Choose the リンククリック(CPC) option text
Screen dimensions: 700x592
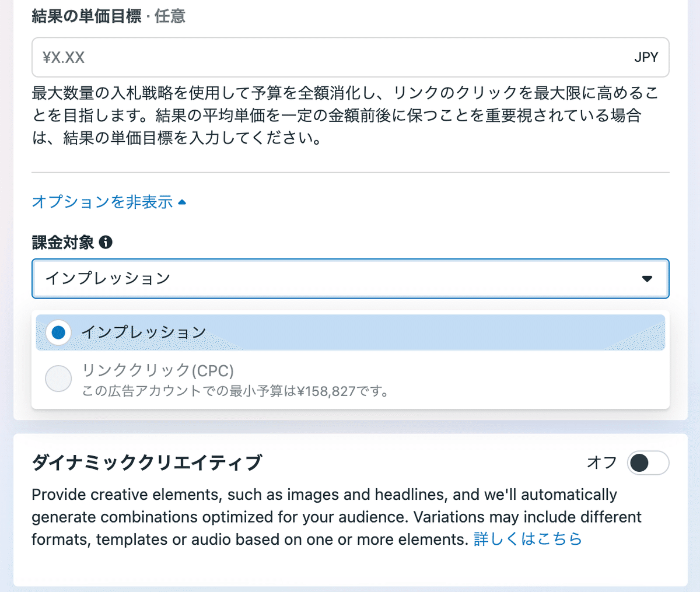click(x=157, y=370)
